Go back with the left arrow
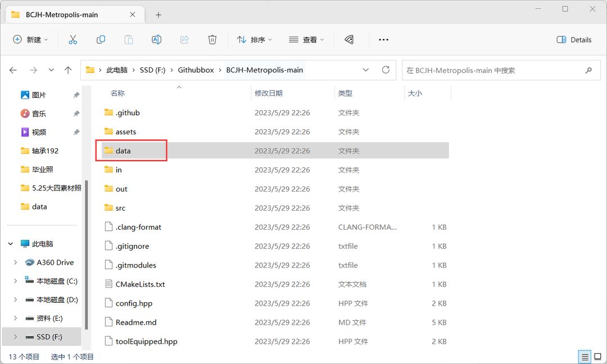Image resolution: width=607 pixels, height=364 pixels. tap(13, 70)
